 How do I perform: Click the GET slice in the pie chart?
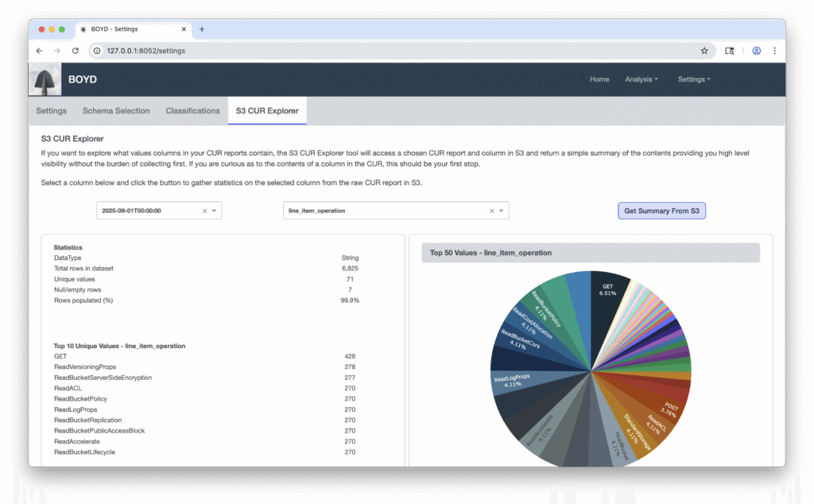click(x=610, y=302)
